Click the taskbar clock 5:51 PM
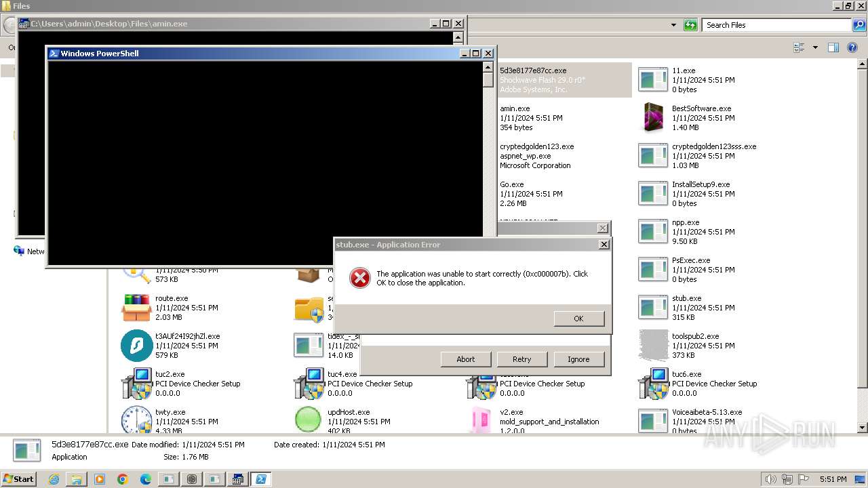Screen dimensions: 868x488 [x=833, y=479]
